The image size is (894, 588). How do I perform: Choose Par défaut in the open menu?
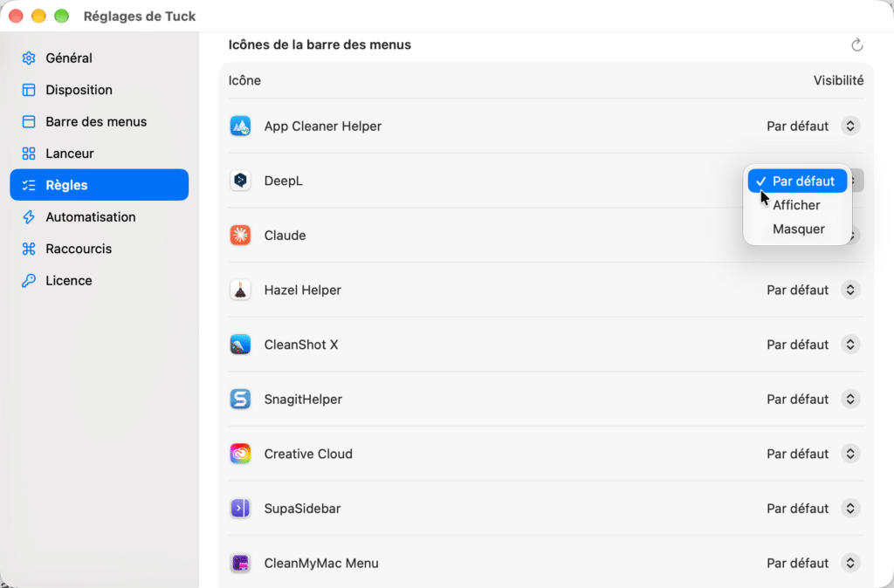(797, 181)
